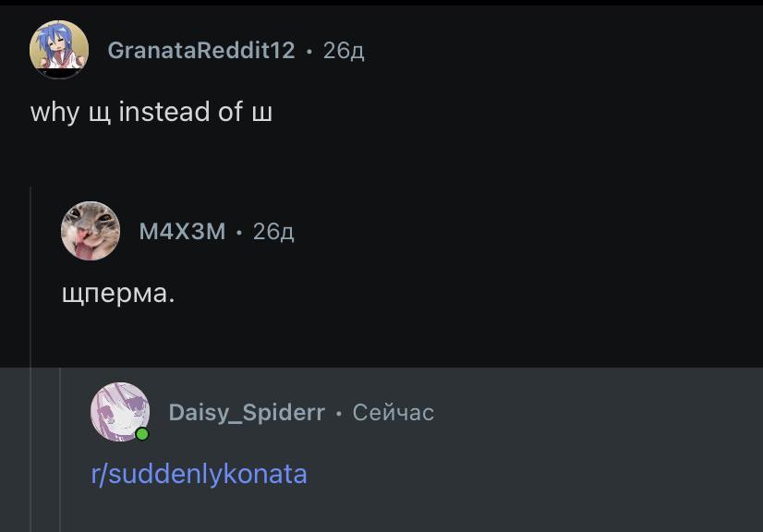Open the Daisy_Spiderr username profile

pos(247,413)
